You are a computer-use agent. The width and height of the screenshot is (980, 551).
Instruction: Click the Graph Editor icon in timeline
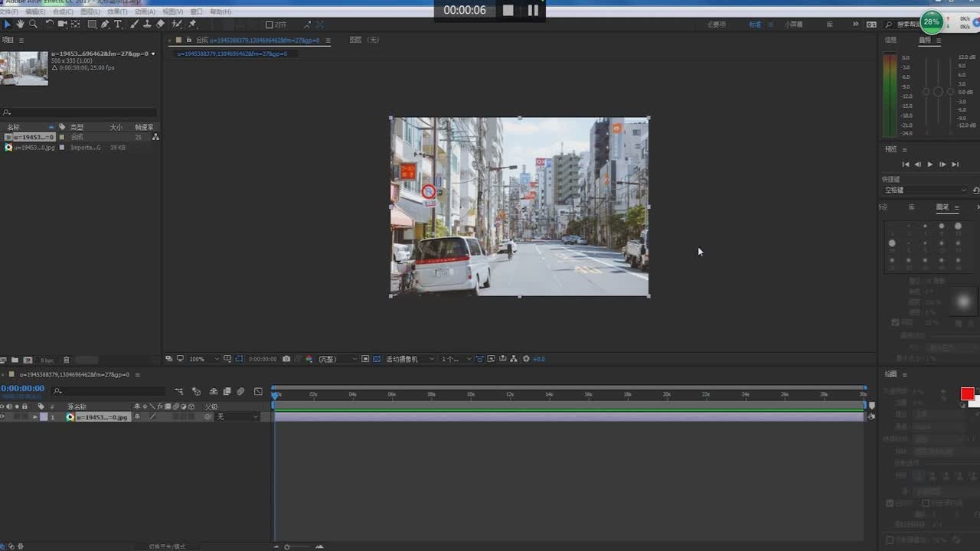[x=258, y=391]
